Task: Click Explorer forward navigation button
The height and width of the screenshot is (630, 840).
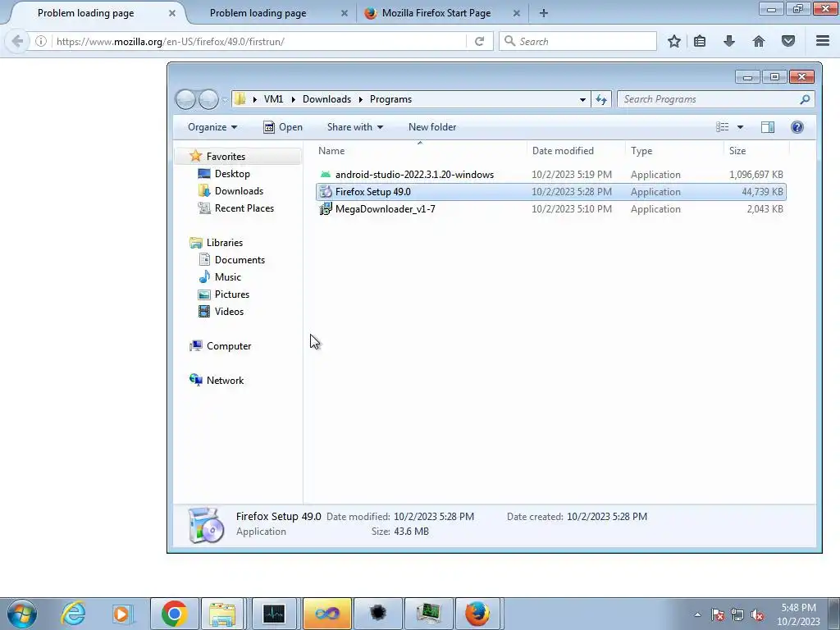Action: pos(208,99)
